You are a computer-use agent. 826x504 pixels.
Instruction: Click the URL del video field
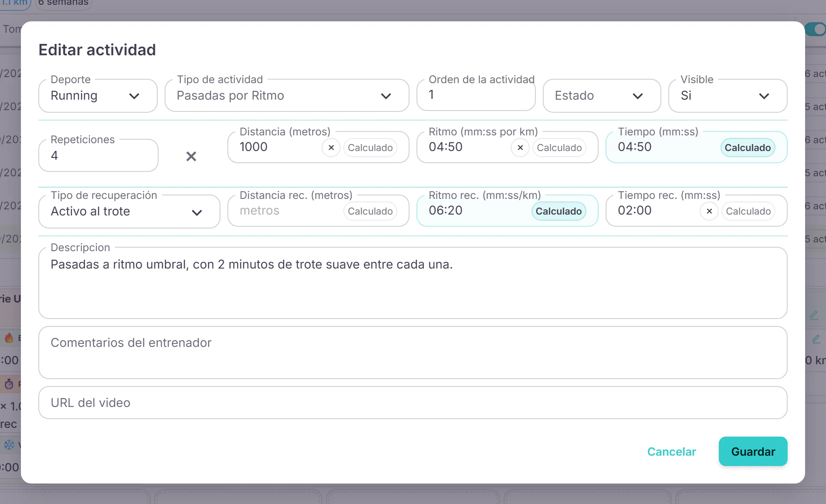(x=413, y=403)
